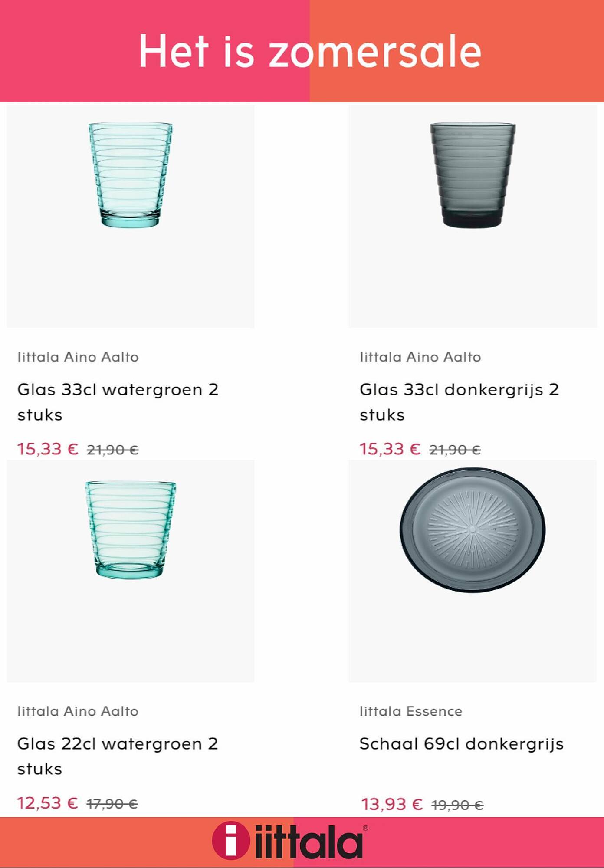This screenshot has height=868, width=604.
Task: Click the crossed-out 19,90 € original price
Action: (457, 806)
